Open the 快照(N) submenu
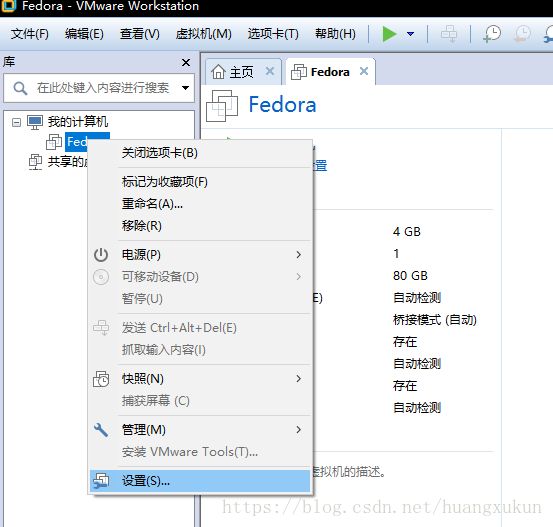The image size is (553, 527). [200, 379]
